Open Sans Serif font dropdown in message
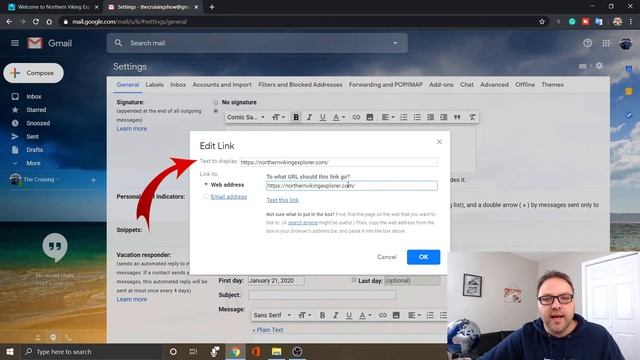The image size is (640, 360). tap(272, 315)
